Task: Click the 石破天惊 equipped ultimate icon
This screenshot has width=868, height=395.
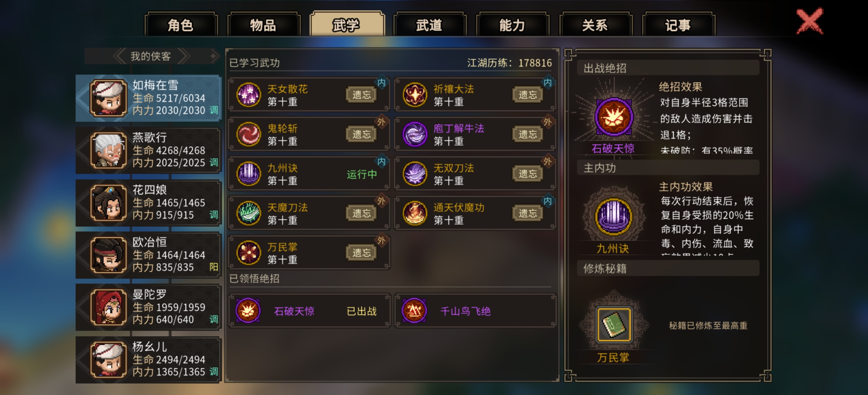Action: (x=614, y=117)
